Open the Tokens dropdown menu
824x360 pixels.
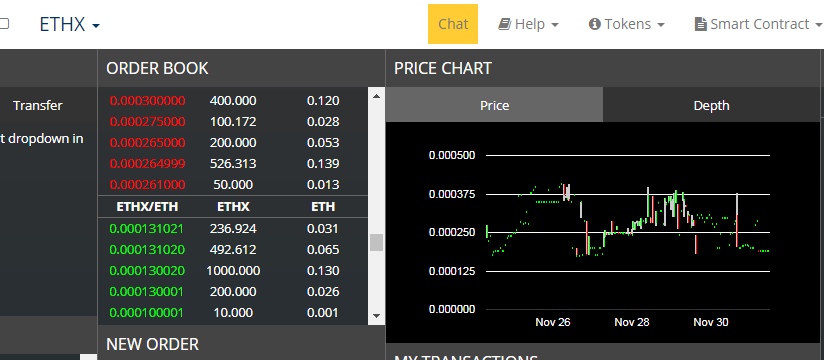(x=627, y=24)
